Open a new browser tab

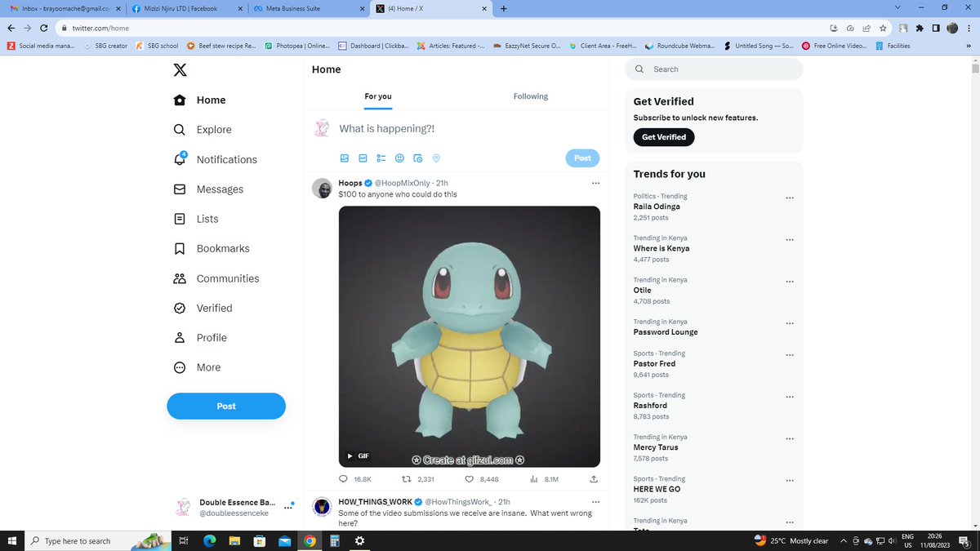click(503, 9)
